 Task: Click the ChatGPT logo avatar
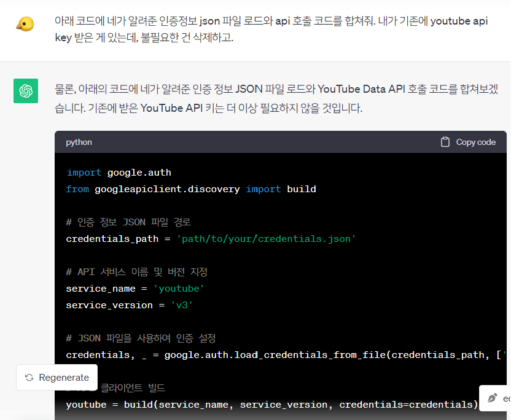pos(26,91)
